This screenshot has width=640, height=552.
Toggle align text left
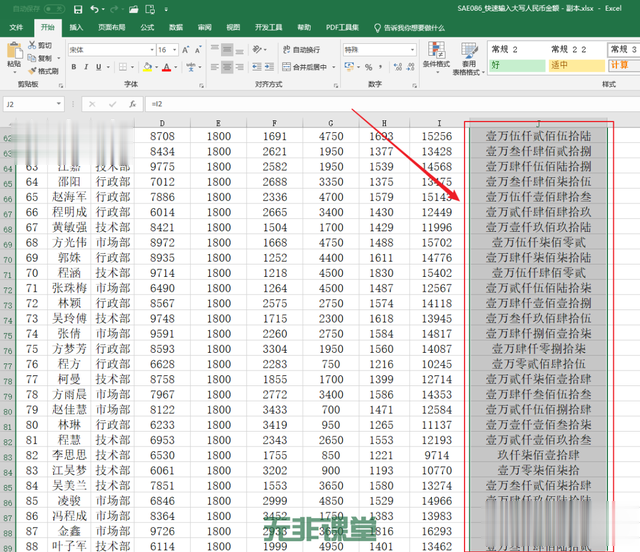click(215, 67)
